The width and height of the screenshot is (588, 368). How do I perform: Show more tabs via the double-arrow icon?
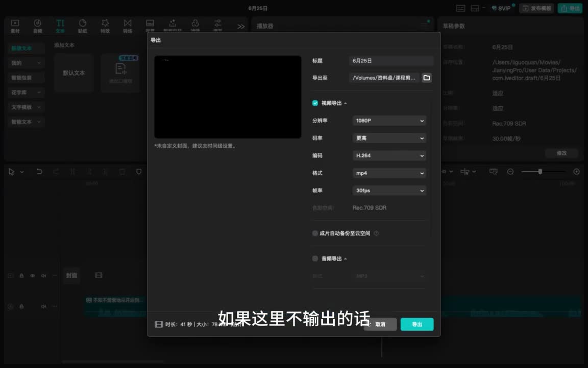(x=241, y=26)
